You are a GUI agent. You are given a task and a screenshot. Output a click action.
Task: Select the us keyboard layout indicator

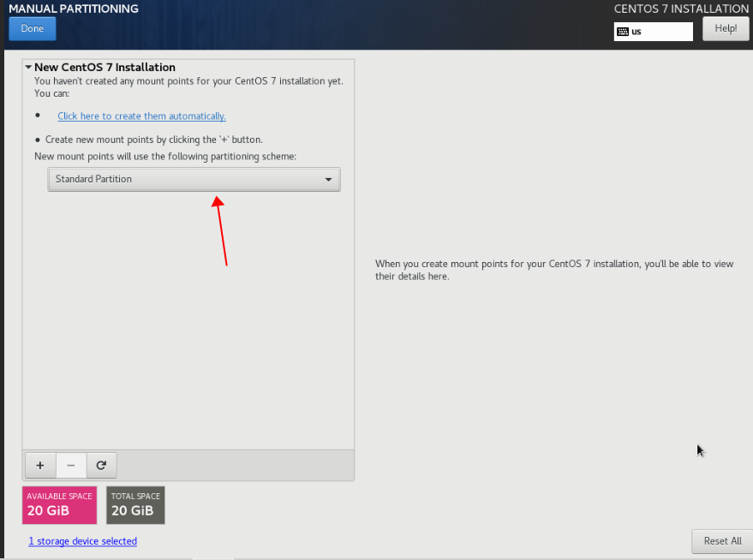coord(653,32)
